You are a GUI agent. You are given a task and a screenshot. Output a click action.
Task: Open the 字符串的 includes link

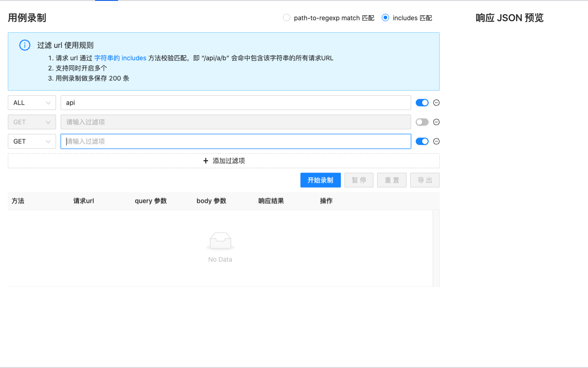(119, 58)
